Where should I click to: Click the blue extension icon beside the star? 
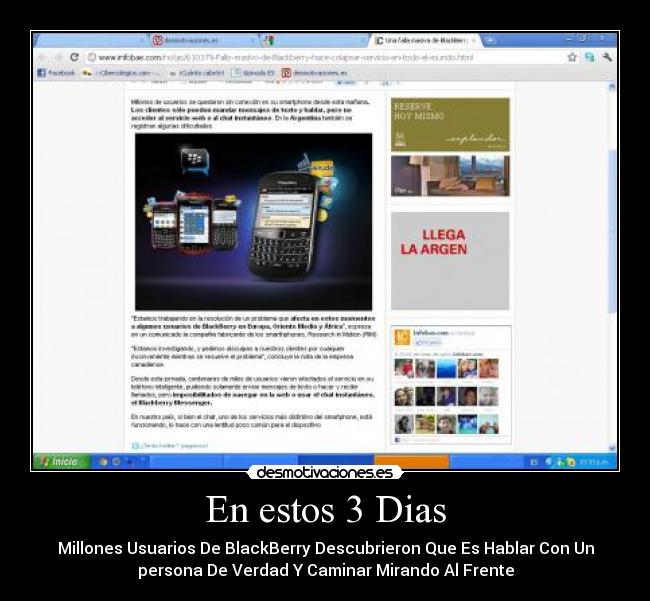tap(589, 57)
